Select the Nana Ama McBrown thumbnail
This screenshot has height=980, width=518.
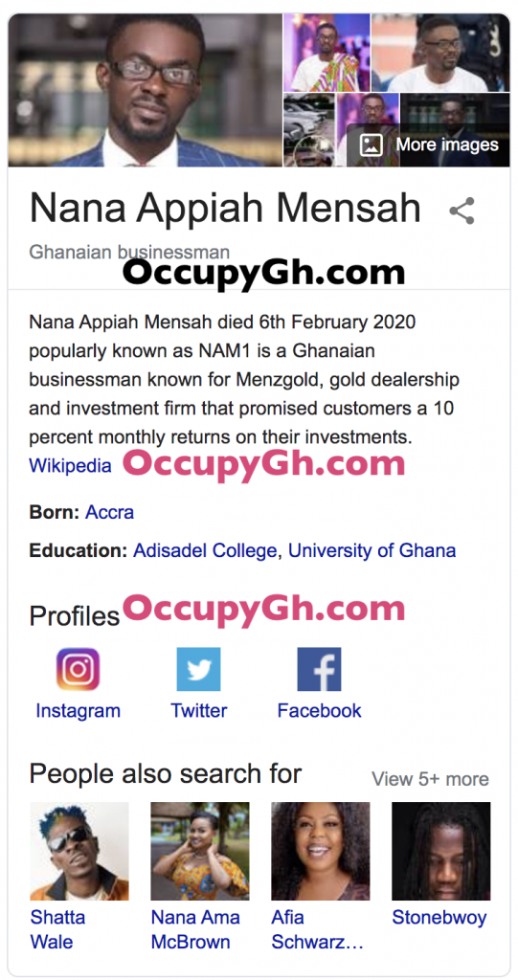(199, 851)
